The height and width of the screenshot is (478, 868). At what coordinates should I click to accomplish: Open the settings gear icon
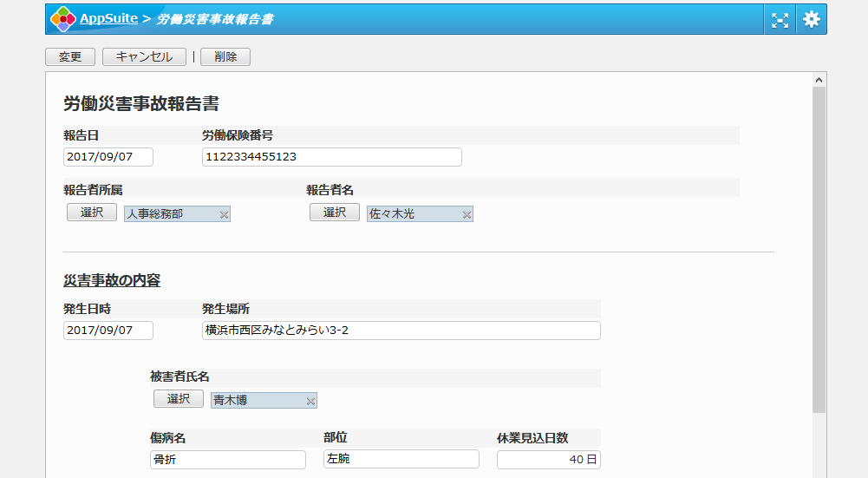[812, 20]
